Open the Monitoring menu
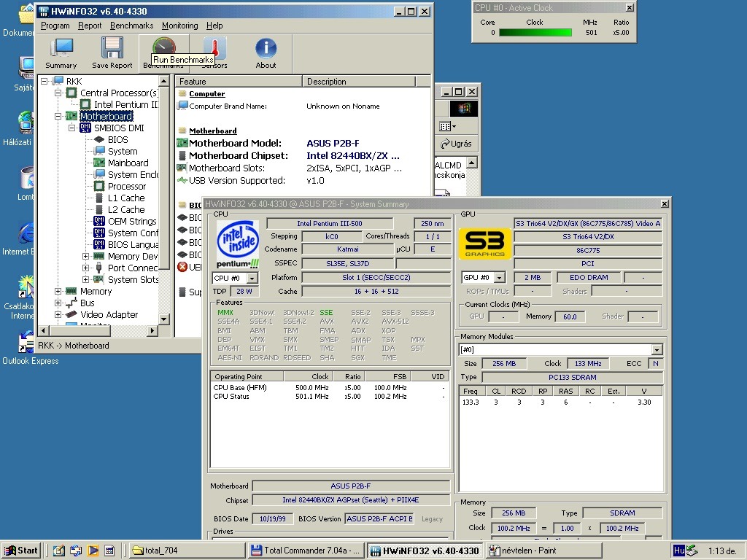This screenshot has width=747, height=560. [179, 26]
